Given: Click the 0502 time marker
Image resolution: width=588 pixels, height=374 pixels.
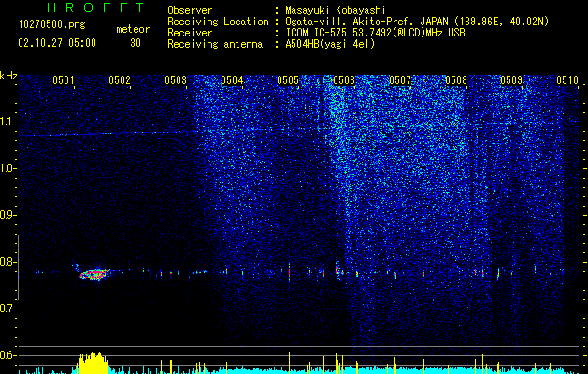Looking at the screenshot, I should (x=120, y=80).
